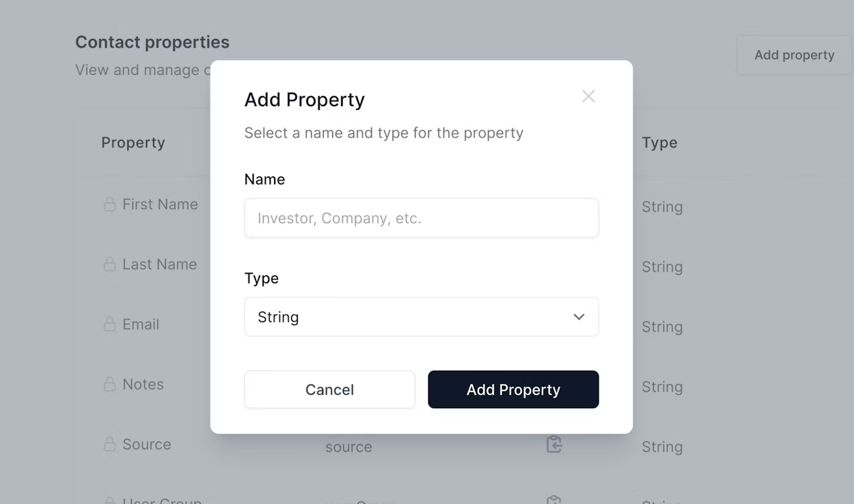Select the Email property row label
The width and height of the screenshot is (854, 504).
(x=141, y=324)
